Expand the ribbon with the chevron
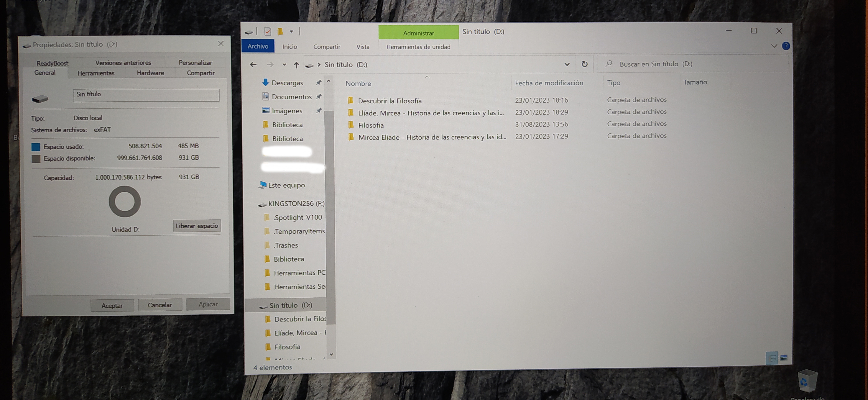Viewport: 868px width, 400px height. coord(774,46)
